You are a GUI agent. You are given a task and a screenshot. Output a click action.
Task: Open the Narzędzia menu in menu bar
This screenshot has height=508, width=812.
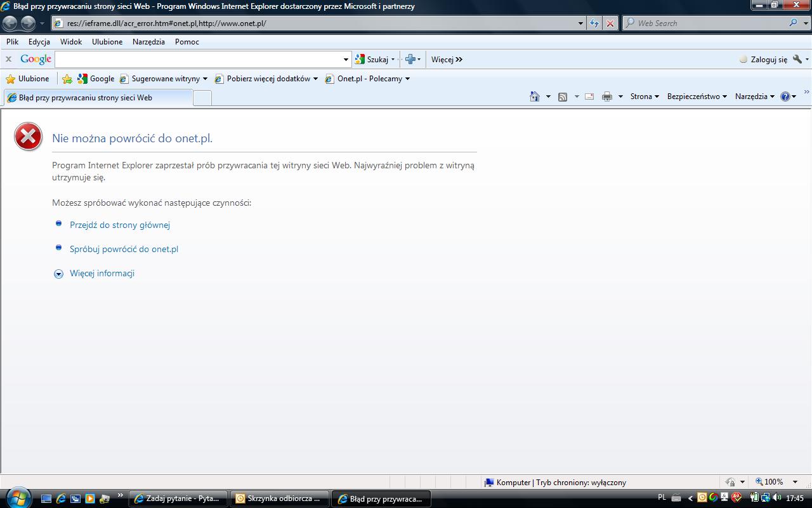point(148,42)
